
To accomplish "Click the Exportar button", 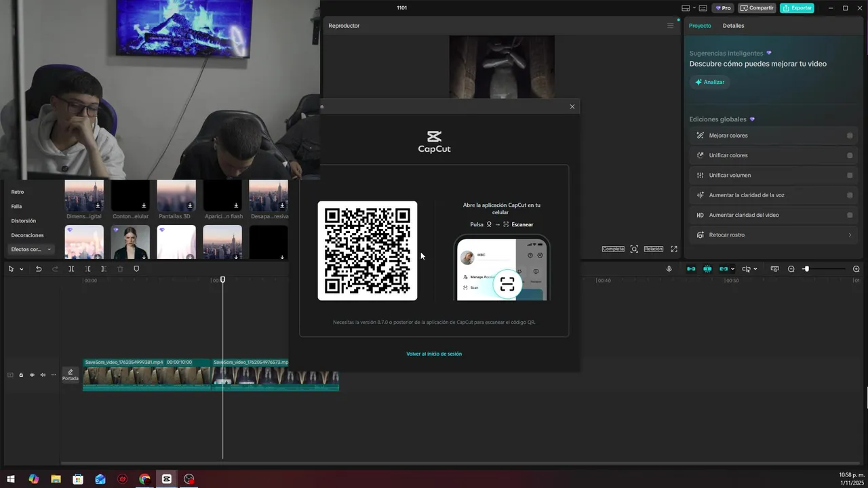I will click(x=797, y=8).
